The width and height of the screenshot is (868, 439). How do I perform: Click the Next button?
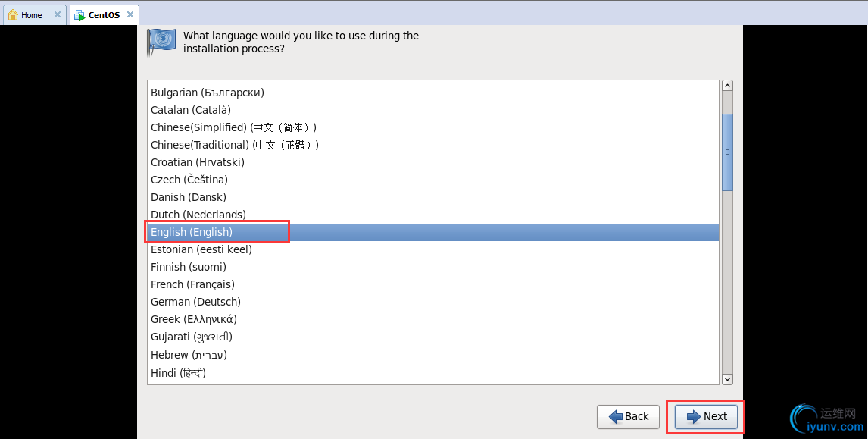(706, 416)
